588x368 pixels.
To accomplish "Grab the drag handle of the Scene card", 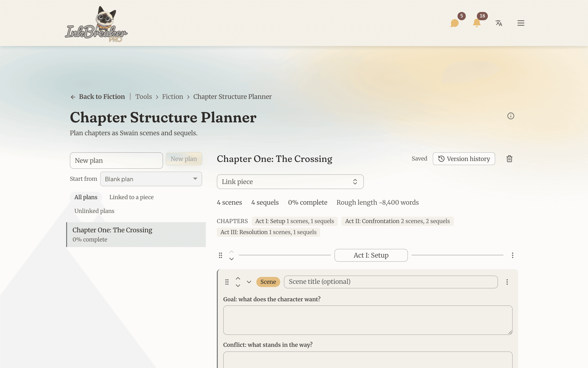I will [x=227, y=282].
